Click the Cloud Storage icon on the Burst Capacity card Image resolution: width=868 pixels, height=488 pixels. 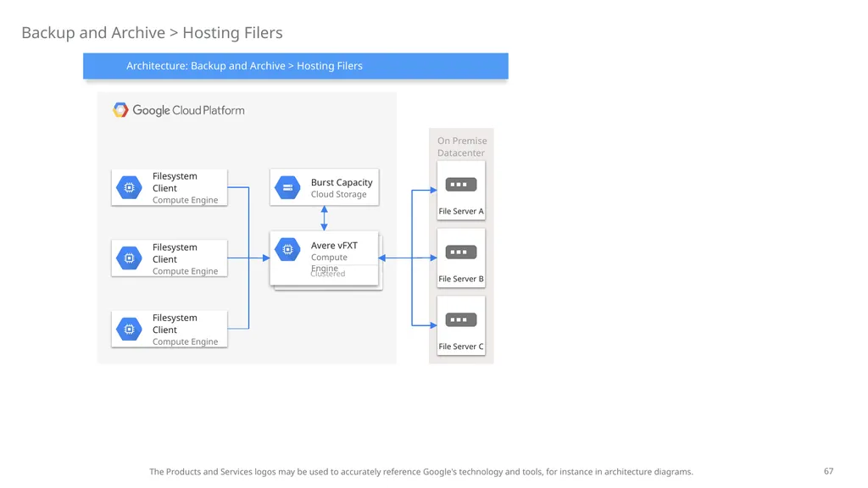click(287, 187)
